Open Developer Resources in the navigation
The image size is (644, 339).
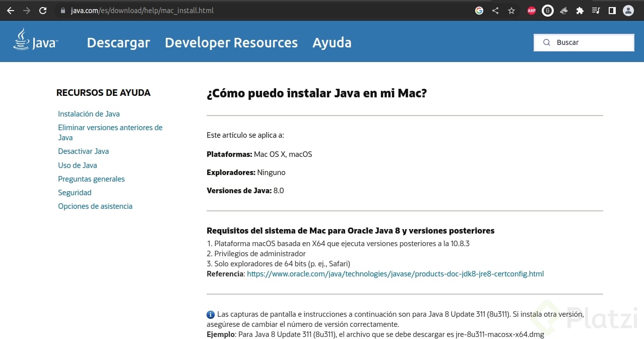pyautogui.click(x=231, y=43)
